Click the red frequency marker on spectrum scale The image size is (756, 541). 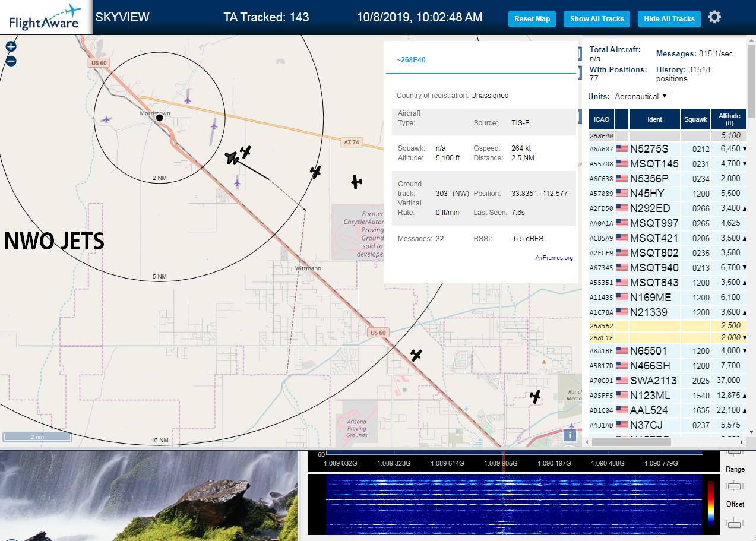504,462
